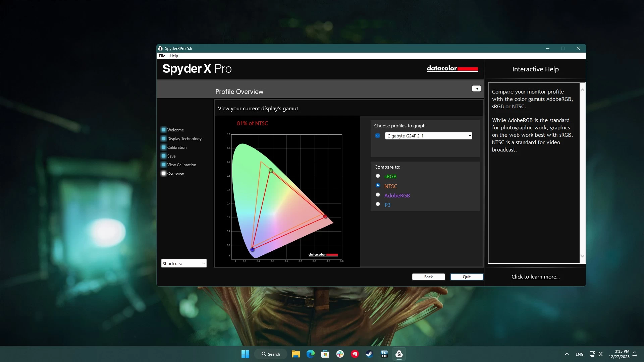Image resolution: width=644 pixels, height=362 pixels.
Task: Uncheck the Gigabyte G24F 2-1 profile checkbox
Action: [x=378, y=136]
